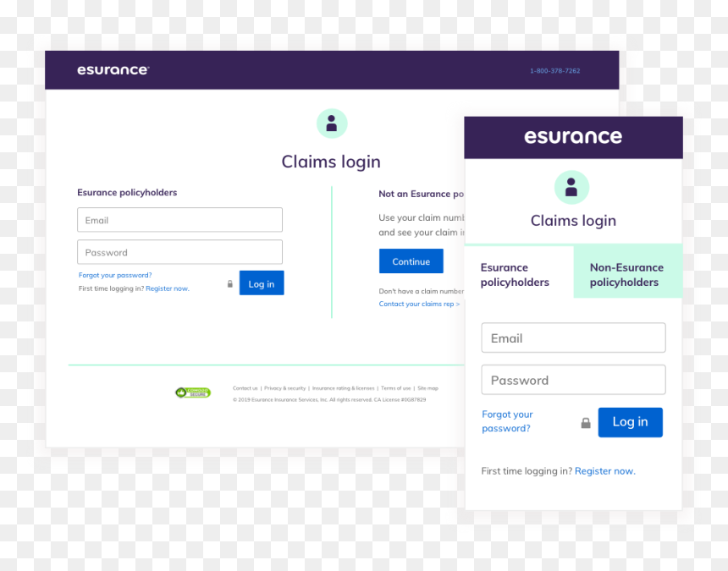
Task: Click the mobile Log in button
Action: (630, 422)
